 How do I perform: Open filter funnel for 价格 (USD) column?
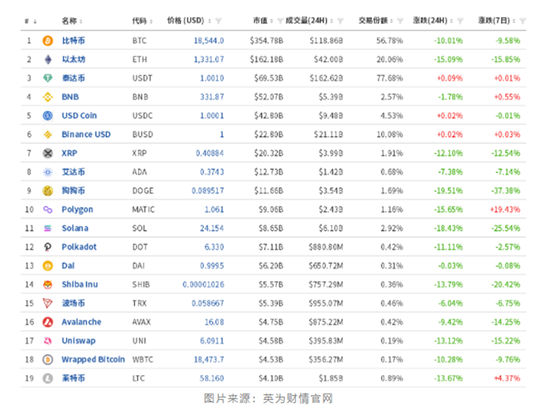click(218, 21)
